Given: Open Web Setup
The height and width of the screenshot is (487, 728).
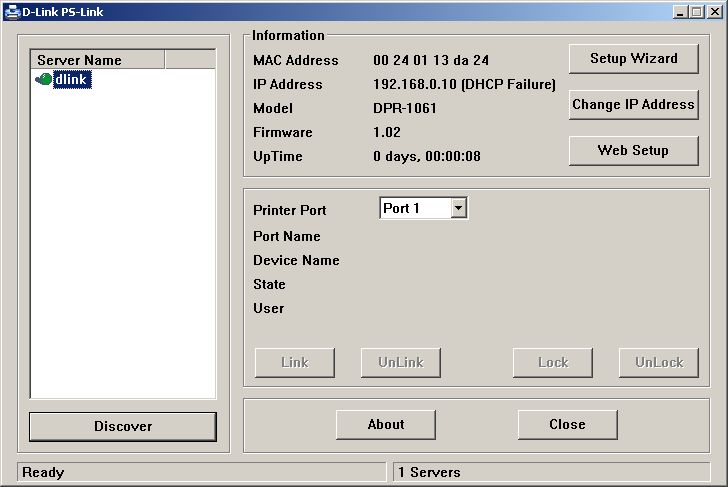Looking at the screenshot, I should pyautogui.click(x=633, y=151).
